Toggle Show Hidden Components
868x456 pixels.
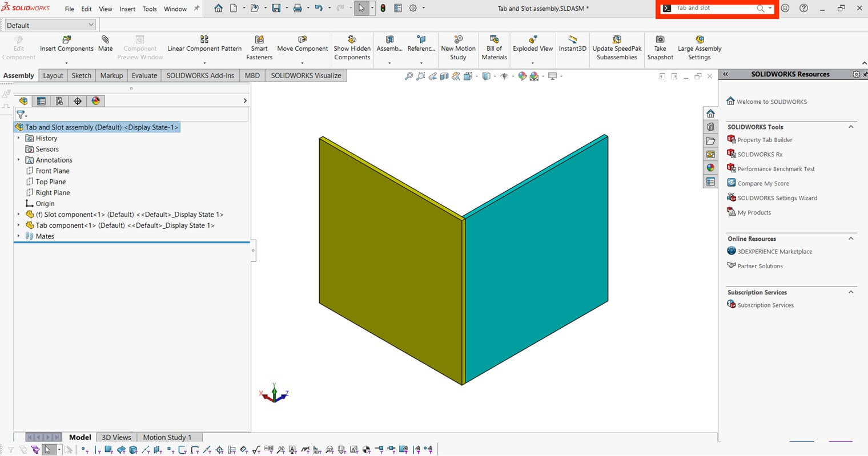(352, 40)
